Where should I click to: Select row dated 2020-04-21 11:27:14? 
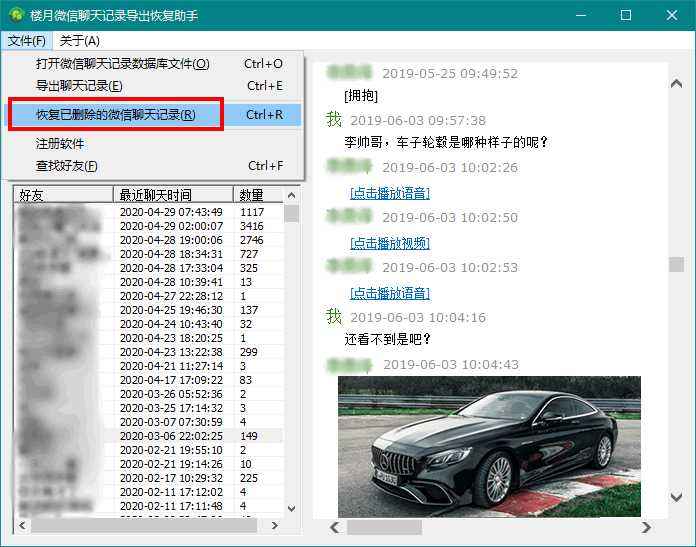[149, 366]
